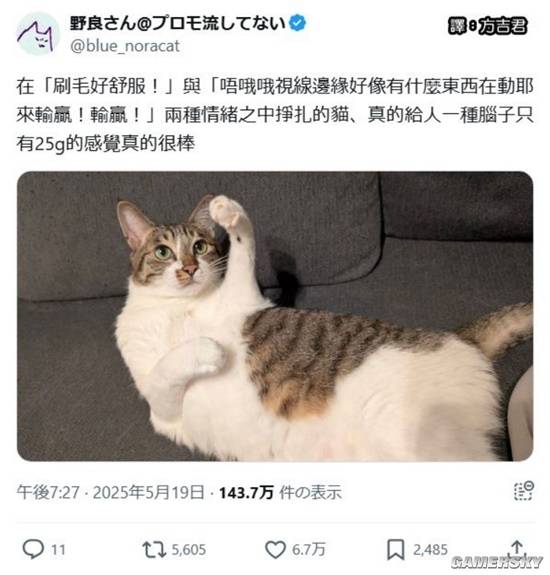550x575 pixels.
Task: Click the 2,485 bookmarks count
Action: [x=430, y=550]
